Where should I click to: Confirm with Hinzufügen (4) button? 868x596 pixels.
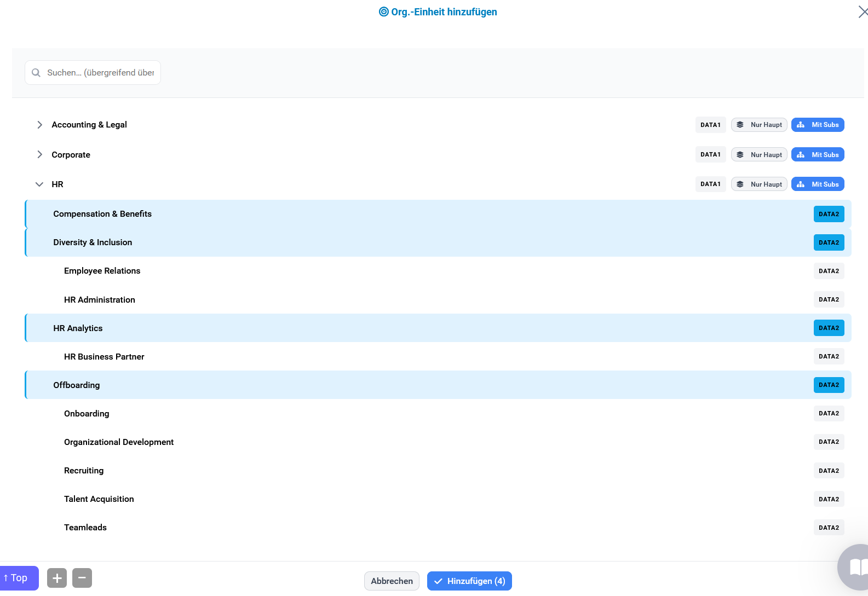[x=469, y=581]
